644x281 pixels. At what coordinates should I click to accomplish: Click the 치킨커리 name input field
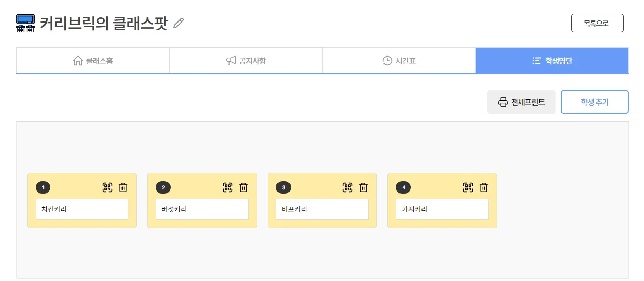82,209
